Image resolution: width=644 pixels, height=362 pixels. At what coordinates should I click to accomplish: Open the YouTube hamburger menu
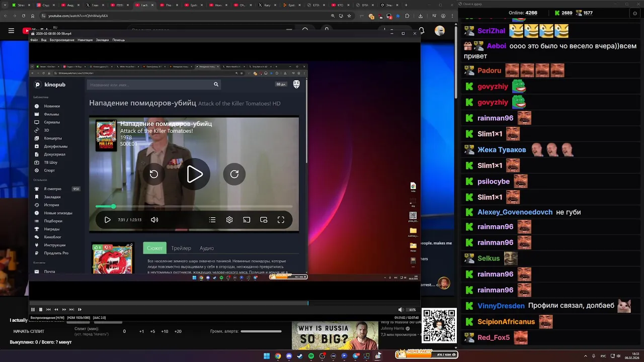[11, 31]
